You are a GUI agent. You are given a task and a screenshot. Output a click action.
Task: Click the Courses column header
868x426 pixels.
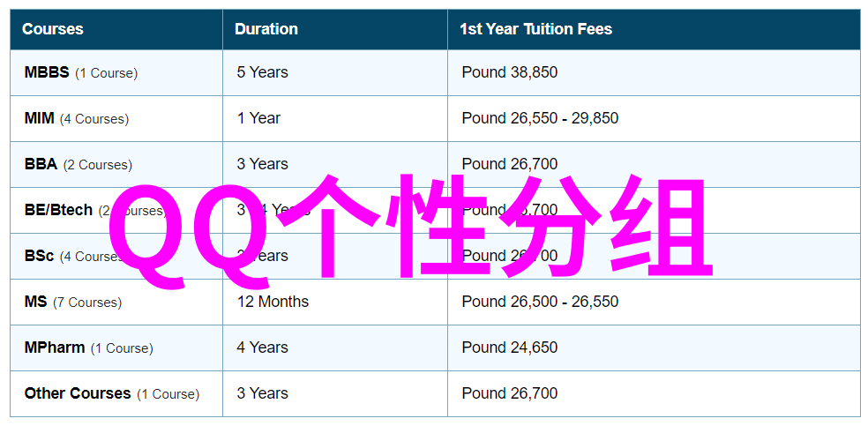pos(53,29)
